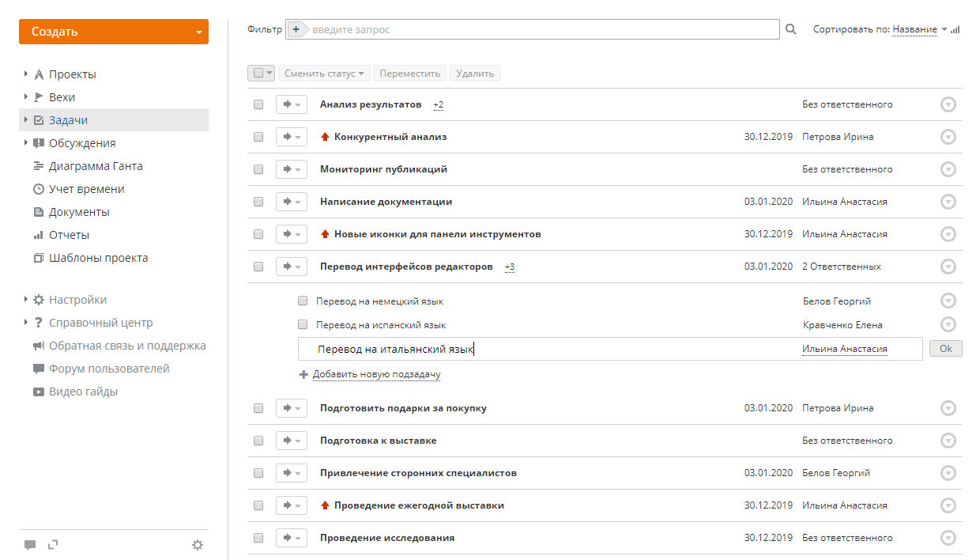Viewport: 980px width, 560px height.
Task: Open the actions circle for Проведение исследования
Action: [x=948, y=538]
